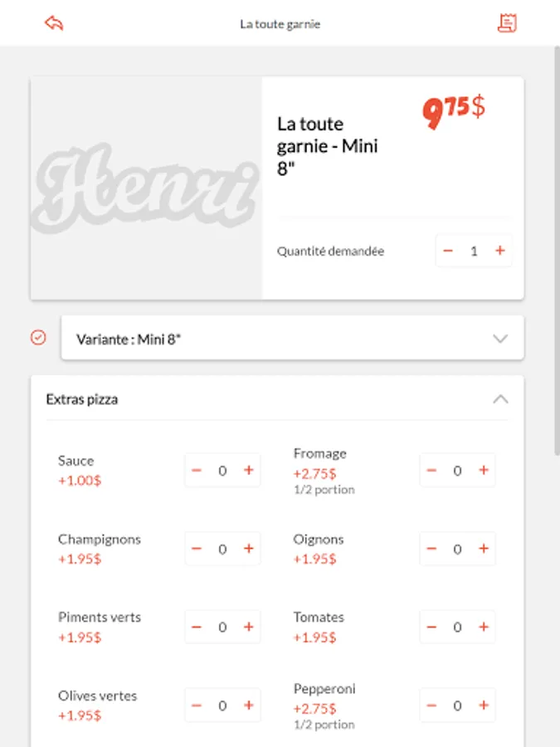Viewport: 560px width, 747px height.
Task: Click the back arrow icon
Action: pyautogui.click(x=54, y=23)
